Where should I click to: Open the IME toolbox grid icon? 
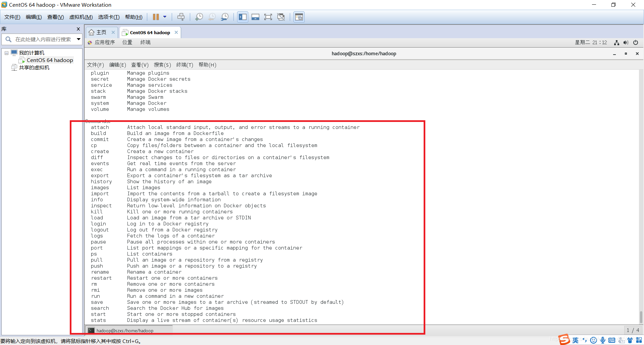(639, 340)
